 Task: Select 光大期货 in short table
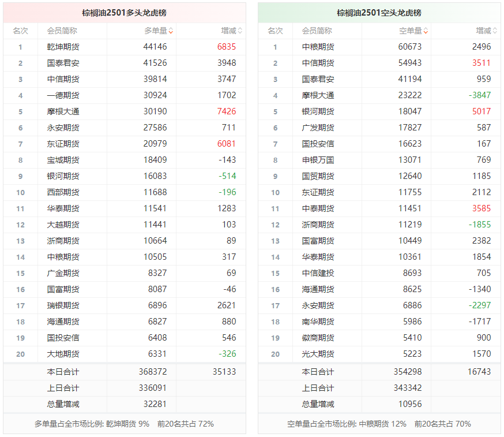(x=318, y=354)
